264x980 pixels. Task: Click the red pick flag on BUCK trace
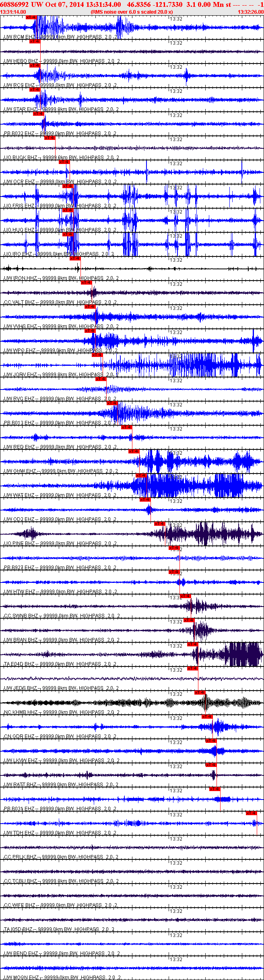point(49,138)
